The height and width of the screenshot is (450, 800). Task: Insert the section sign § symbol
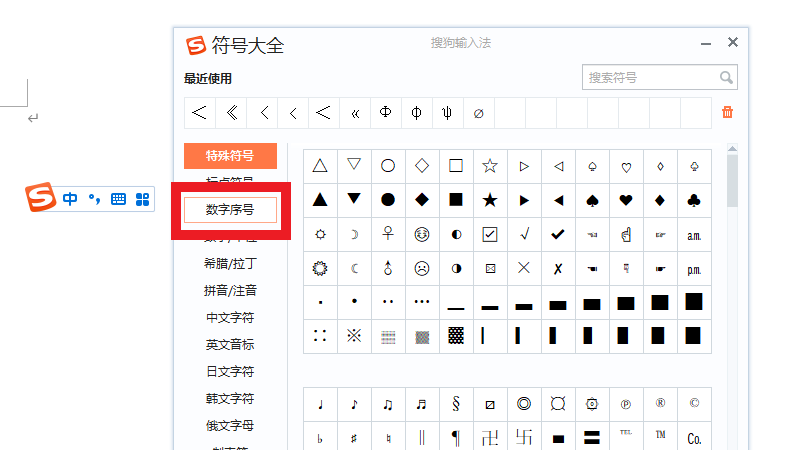point(455,404)
